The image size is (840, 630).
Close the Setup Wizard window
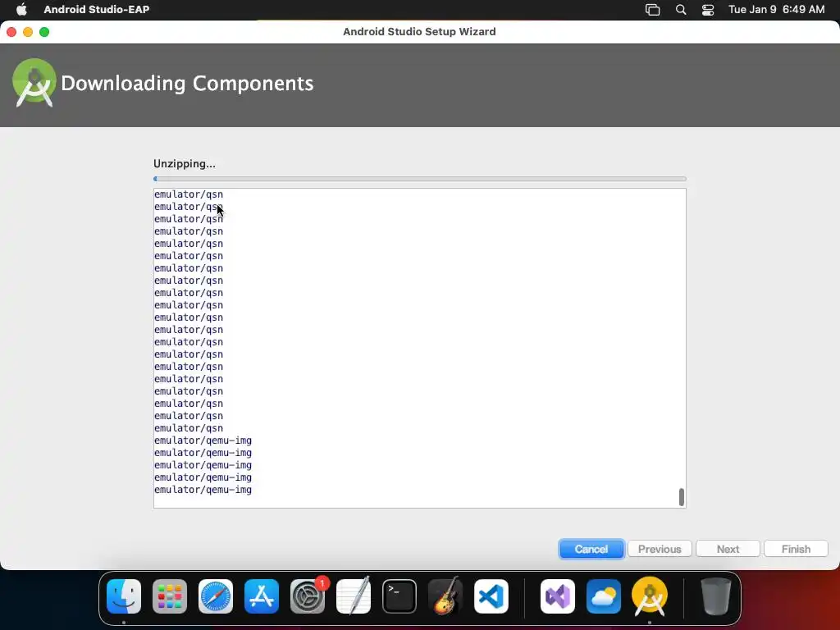[11, 32]
